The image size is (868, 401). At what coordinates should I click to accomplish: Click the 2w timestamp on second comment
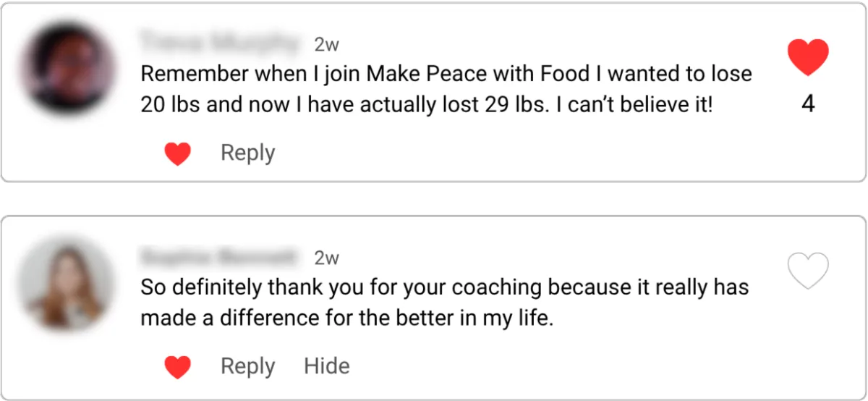(x=327, y=258)
